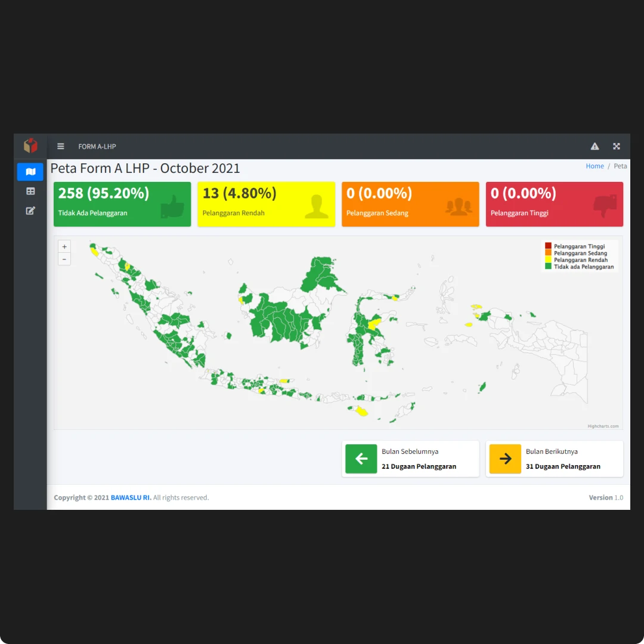Zoom in on the map
The height and width of the screenshot is (644, 644).
point(64,246)
